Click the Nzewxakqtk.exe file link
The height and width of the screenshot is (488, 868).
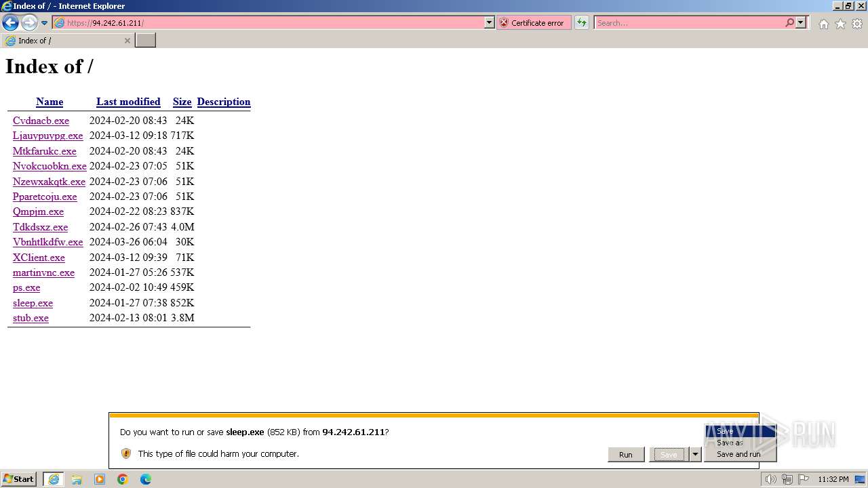click(x=49, y=182)
